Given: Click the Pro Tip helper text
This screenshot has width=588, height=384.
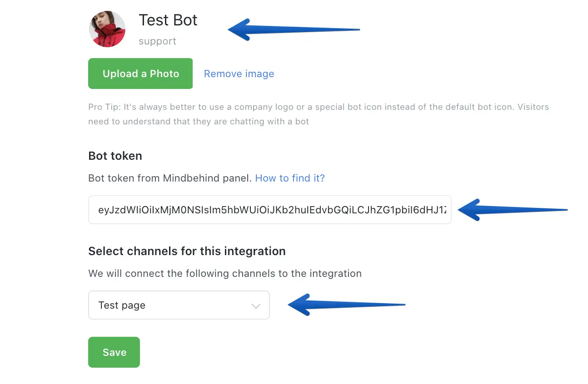Looking at the screenshot, I should click(x=318, y=107).
